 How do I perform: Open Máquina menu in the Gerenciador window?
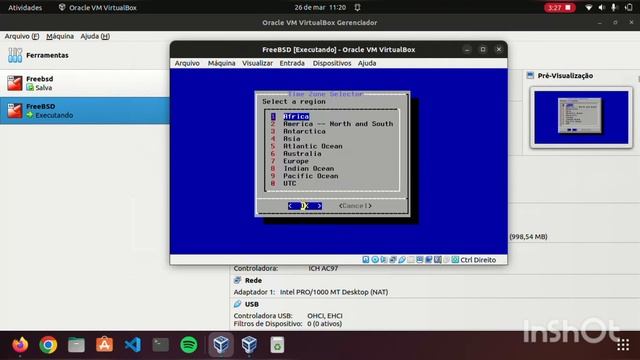coord(60,36)
